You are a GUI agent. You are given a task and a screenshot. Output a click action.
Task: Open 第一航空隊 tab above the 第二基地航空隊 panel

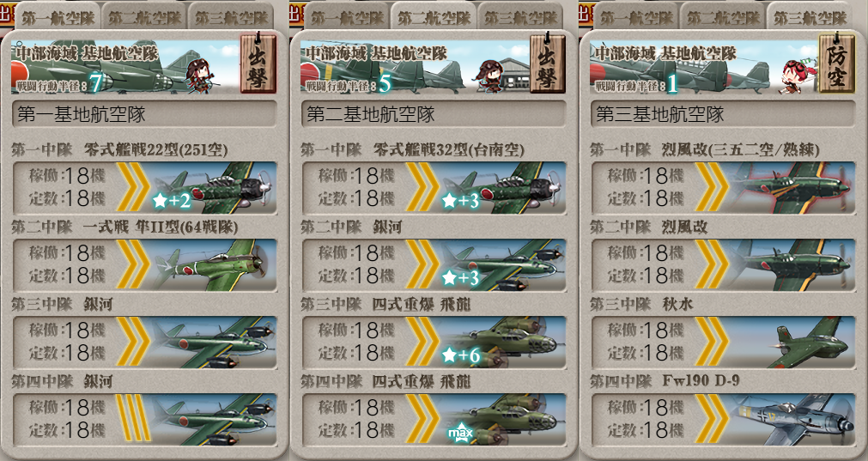[x=347, y=17]
